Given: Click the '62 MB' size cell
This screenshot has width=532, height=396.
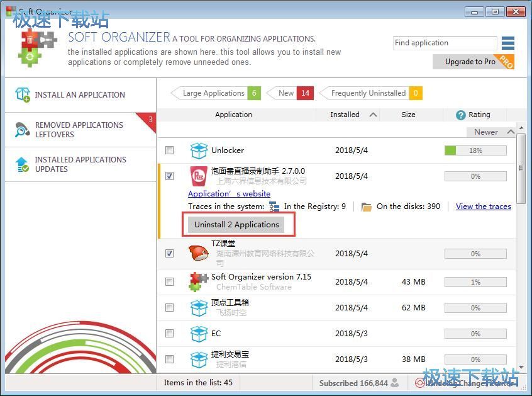Looking at the screenshot, I should coord(414,308).
